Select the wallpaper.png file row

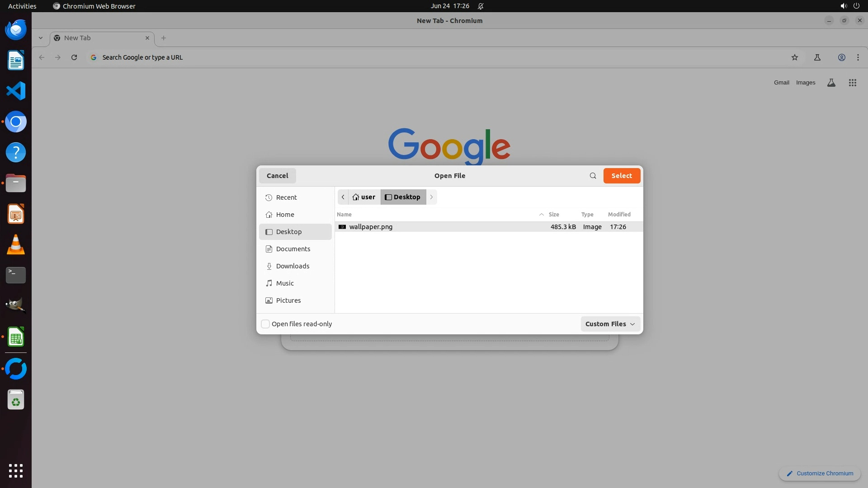pyautogui.click(x=371, y=227)
